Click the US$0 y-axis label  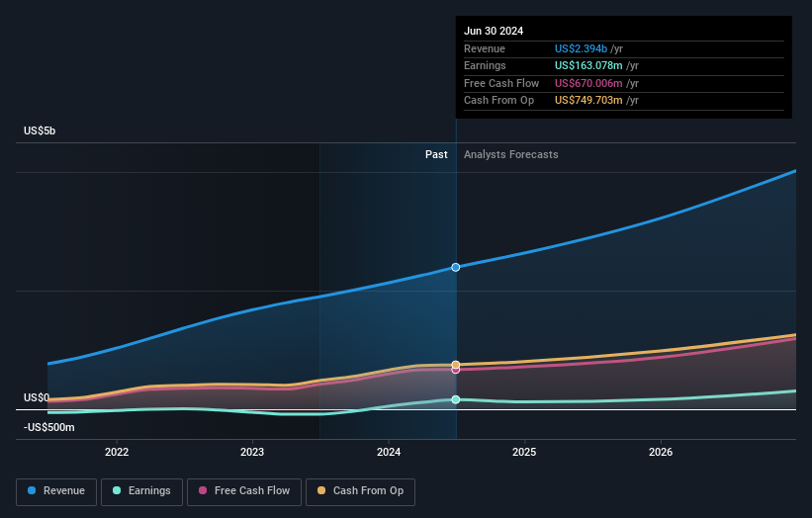(x=37, y=398)
